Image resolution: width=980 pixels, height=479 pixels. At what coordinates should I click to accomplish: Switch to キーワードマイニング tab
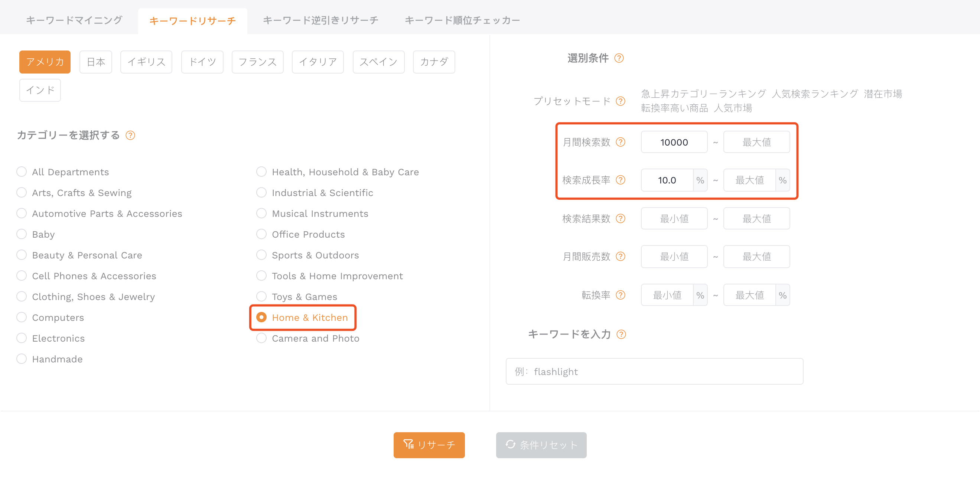pyautogui.click(x=74, y=20)
